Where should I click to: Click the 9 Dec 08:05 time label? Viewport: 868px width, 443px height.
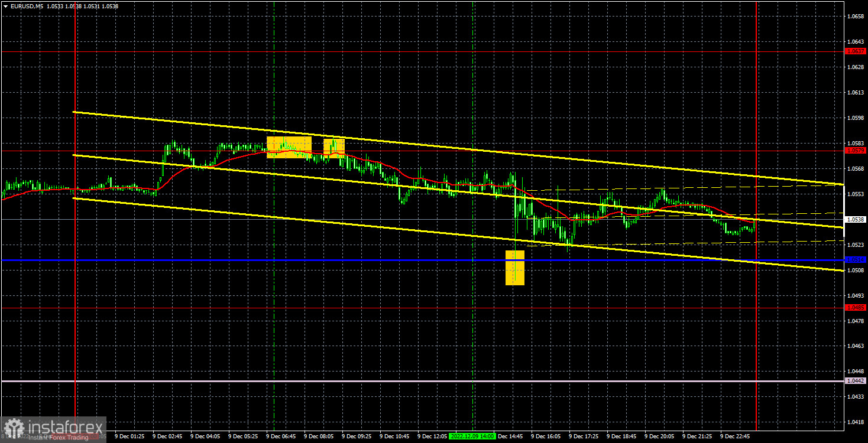tap(319, 437)
